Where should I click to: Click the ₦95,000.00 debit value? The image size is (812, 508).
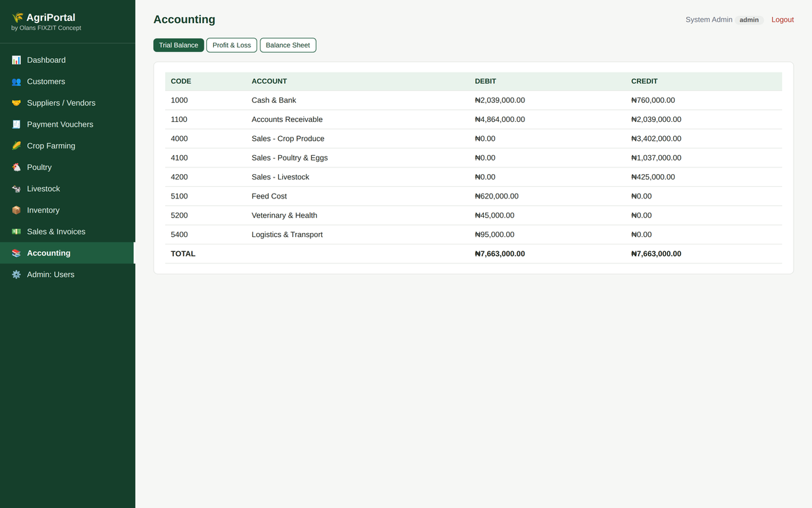(x=495, y=234)
